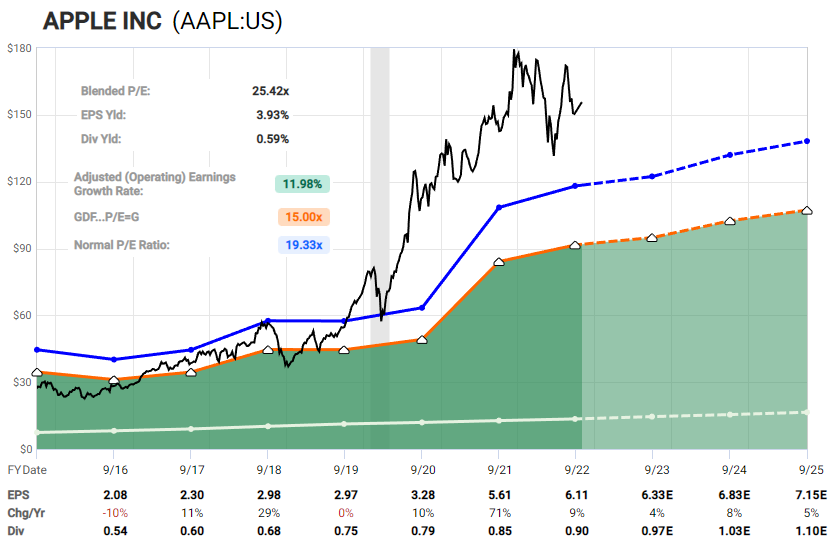Click the APPLE INC chart title
Screen dimensions: 832x550
pyautogui.click(x=102, y=21)
